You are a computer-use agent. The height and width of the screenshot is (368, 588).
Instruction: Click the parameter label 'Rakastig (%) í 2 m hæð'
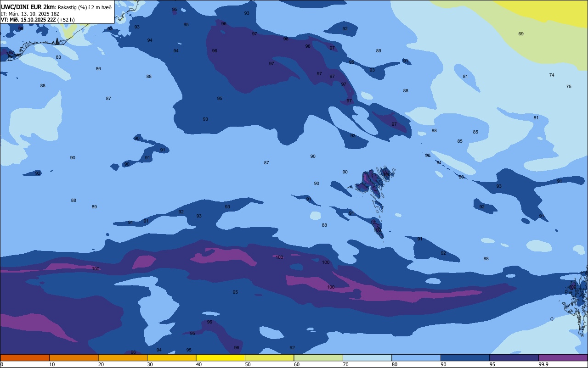tap(85, 7)
